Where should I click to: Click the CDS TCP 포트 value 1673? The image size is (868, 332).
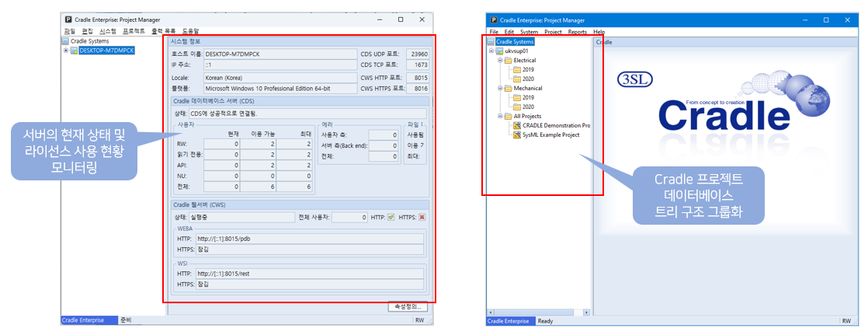tap(418, 65)
